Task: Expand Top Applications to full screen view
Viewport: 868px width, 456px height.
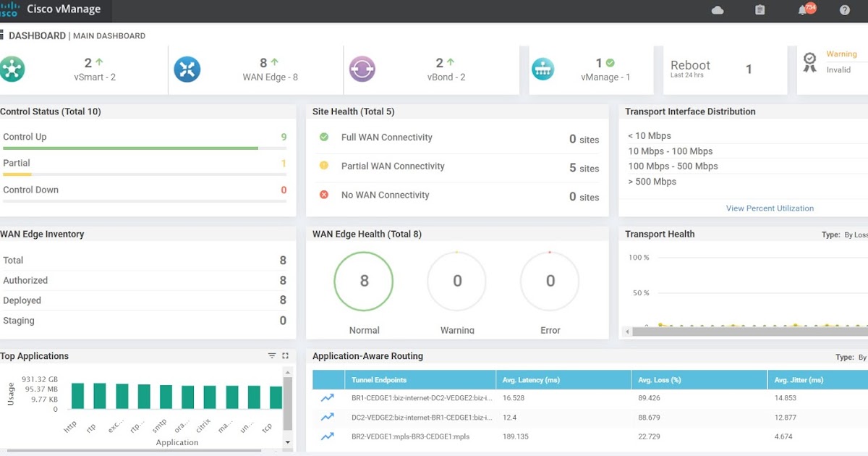Action: [x=284, y=355]
